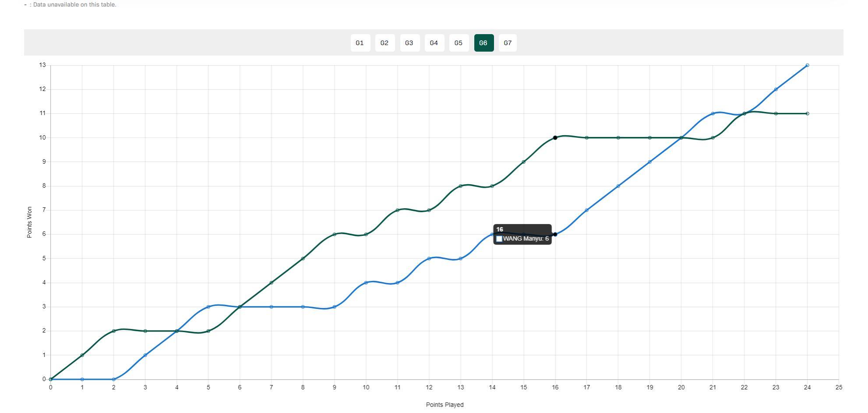Screen dimensions: 868x413
Task: Open the G3 game chart
Action: pyautogui.click(x=409, y=43)
